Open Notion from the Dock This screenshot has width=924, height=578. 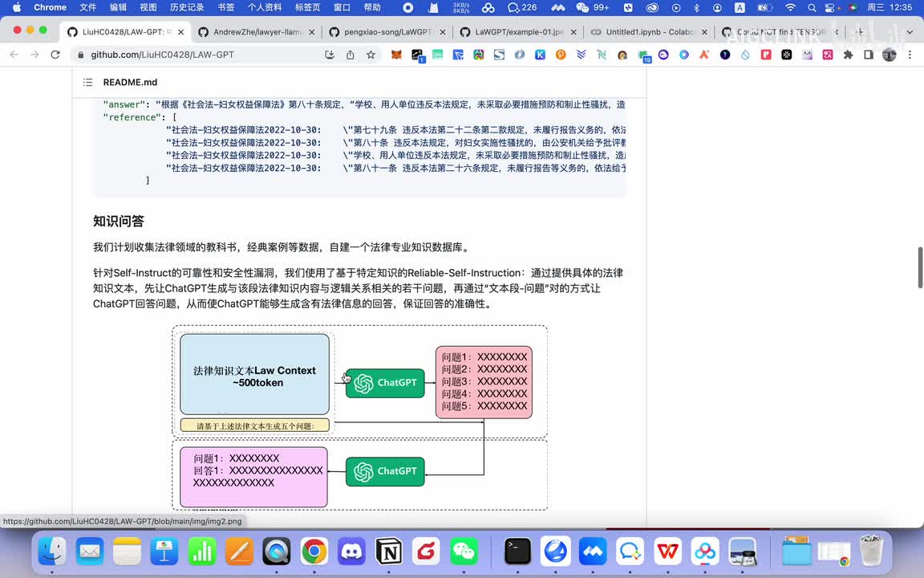pos(389,552)
